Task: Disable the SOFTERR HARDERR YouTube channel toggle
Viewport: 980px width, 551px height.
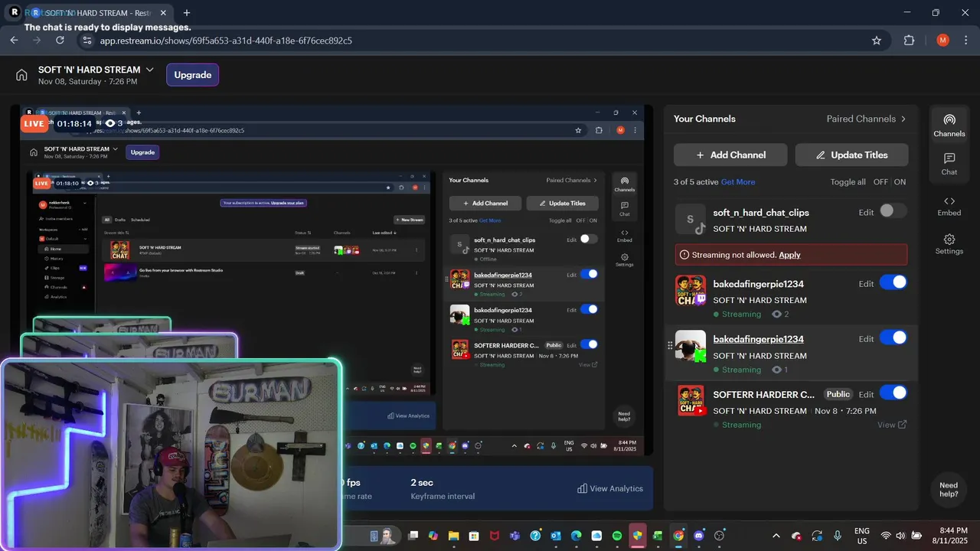Action: pos(893,393)
